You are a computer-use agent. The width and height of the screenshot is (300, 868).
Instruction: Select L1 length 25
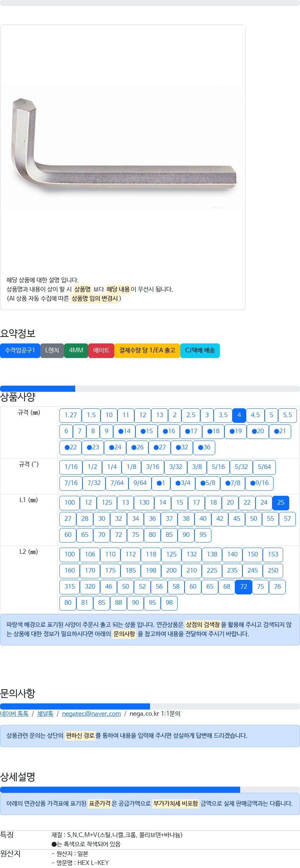(x=281, y=503)
